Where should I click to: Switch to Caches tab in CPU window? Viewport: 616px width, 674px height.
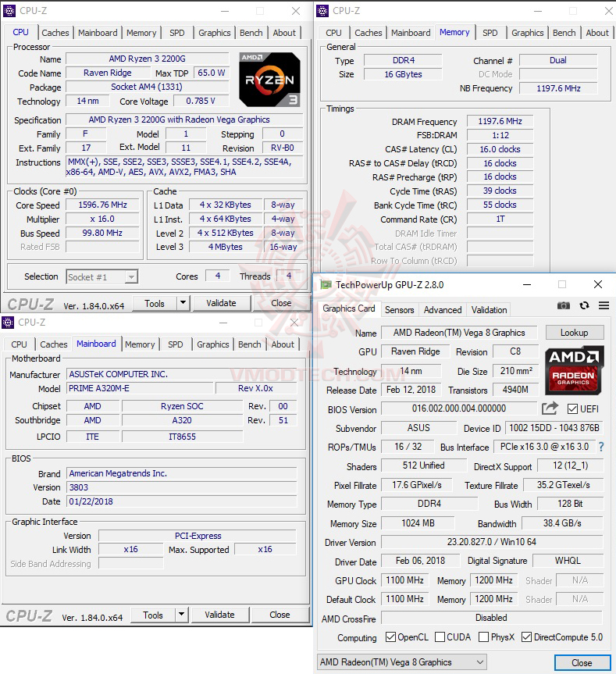pos(55,33)
